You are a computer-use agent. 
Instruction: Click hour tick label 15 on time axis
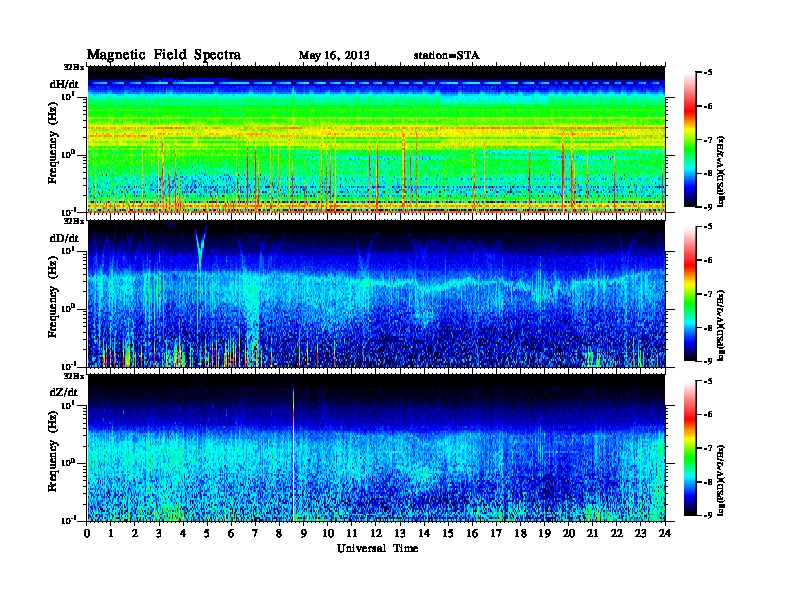pos(448,533)
